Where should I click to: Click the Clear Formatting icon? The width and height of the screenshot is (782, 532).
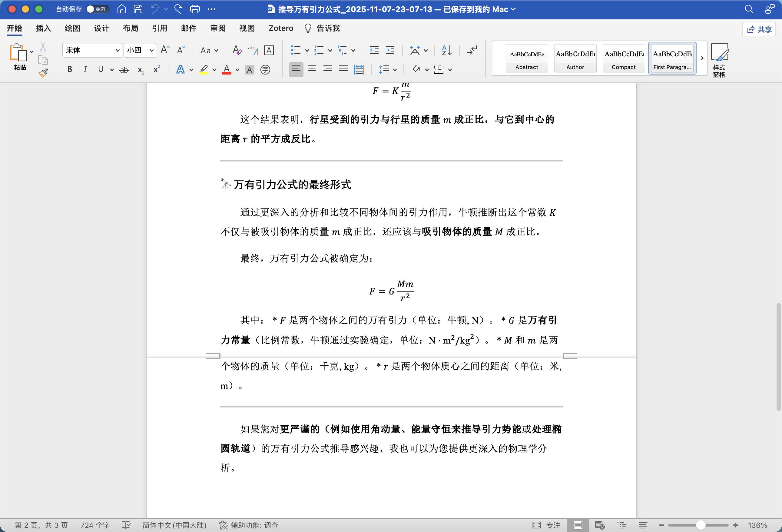(x=237, y=51)
